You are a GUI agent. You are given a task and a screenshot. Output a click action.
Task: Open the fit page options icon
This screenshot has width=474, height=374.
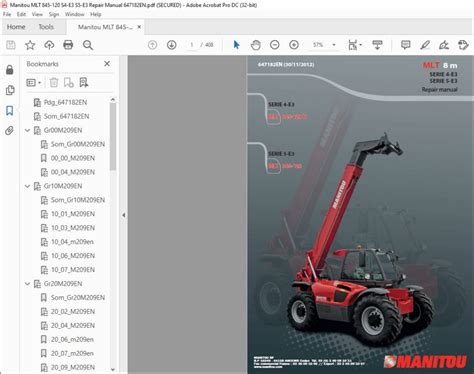(355, 45)
